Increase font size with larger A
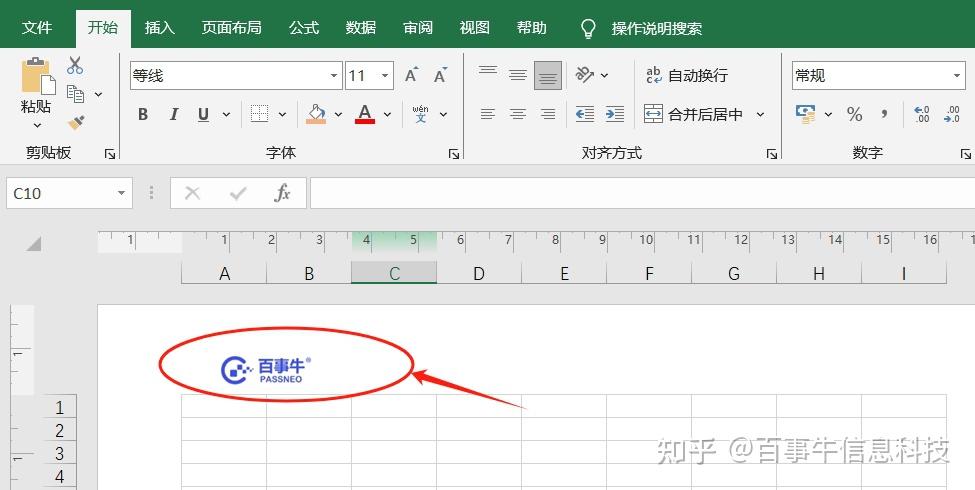Viewport: 975px width, 490px height. pyautogui.click(x=411, y=75)
